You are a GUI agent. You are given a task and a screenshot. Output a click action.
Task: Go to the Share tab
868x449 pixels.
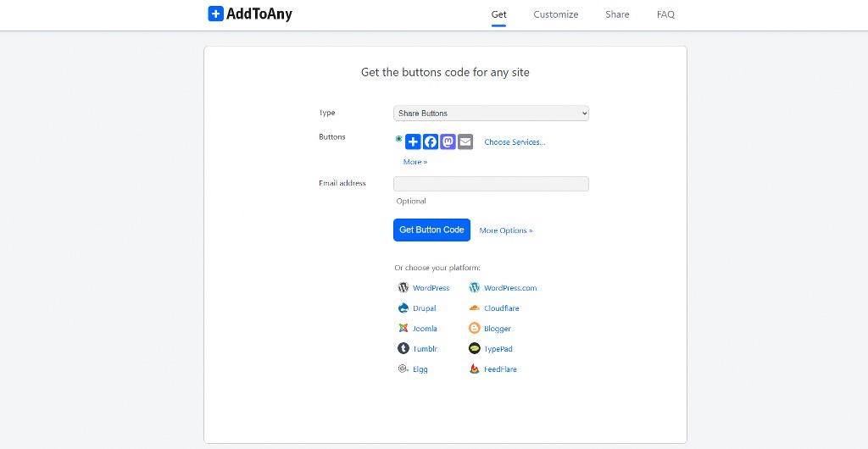coord(617,14)
